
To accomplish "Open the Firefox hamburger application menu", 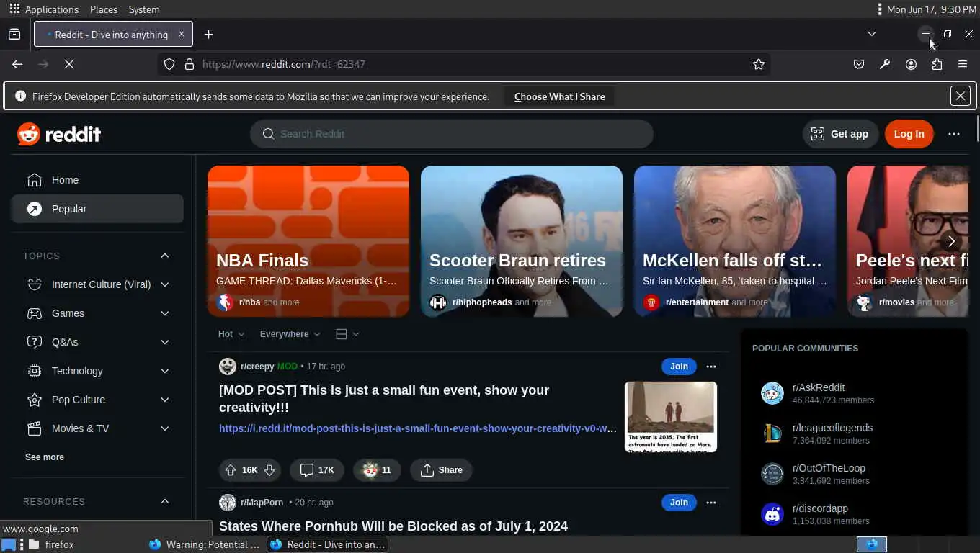I will [x=963, y=64].
